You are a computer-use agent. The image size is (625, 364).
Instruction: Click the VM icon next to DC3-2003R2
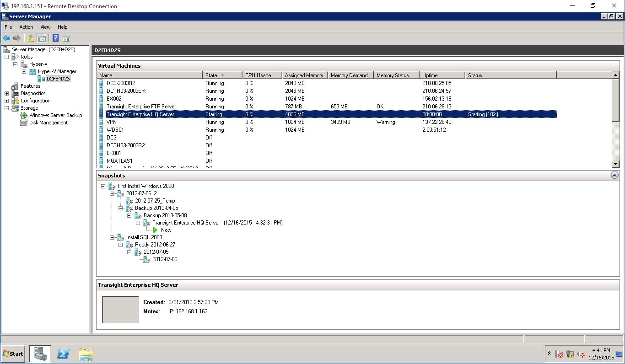coord(101,83)
